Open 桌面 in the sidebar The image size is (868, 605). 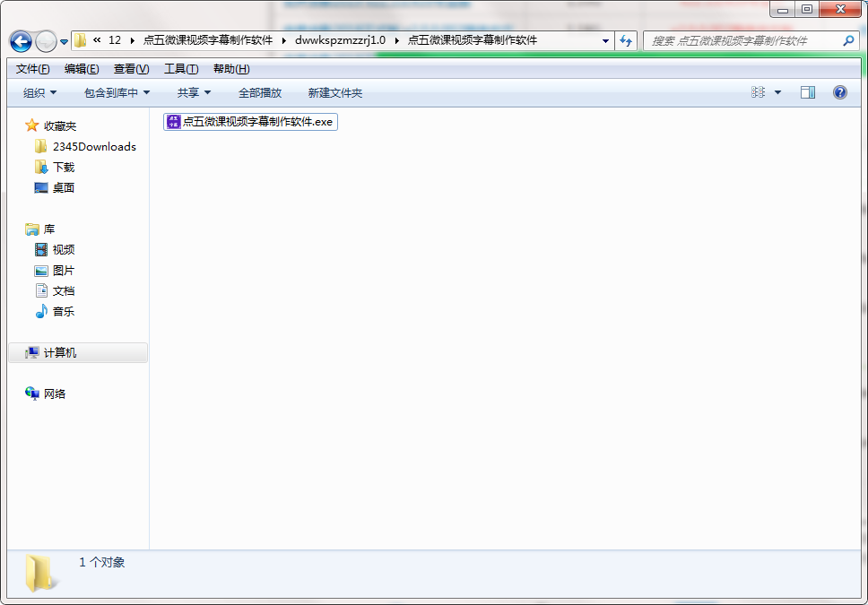point(64,187)
